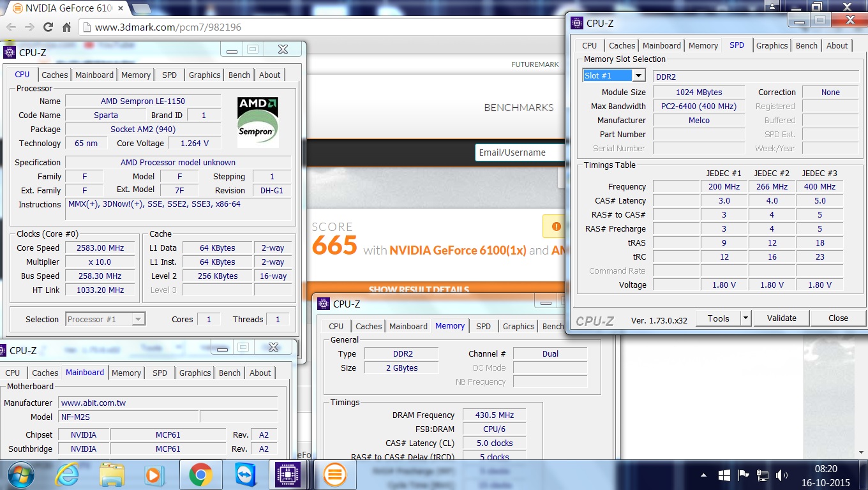Switch to Caches tab in CPU window
This screenshot has height=490, width=868.
point(55,75)
